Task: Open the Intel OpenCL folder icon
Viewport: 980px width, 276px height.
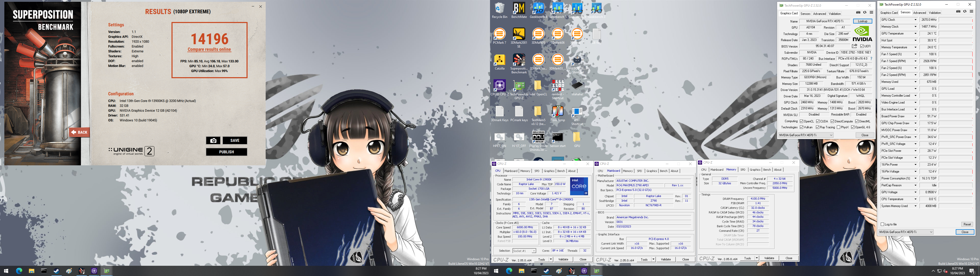Action: tap(538, 88)
